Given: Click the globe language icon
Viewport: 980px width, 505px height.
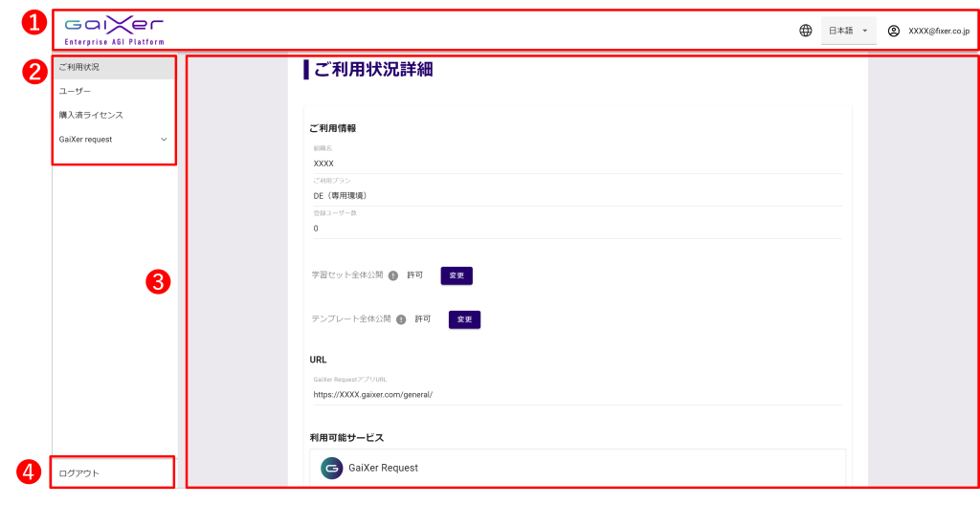Looking at the screenshot, I should tap(806, 31).
